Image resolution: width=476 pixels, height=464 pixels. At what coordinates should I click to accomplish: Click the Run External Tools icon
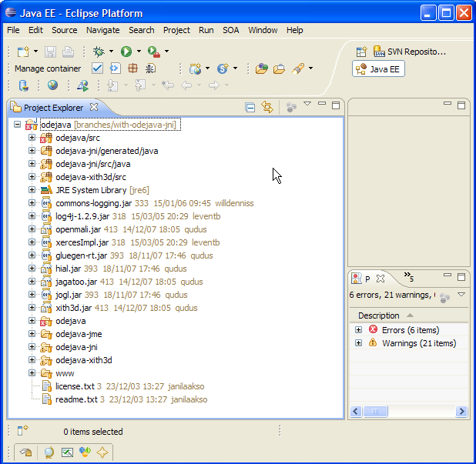click(153, 52)
